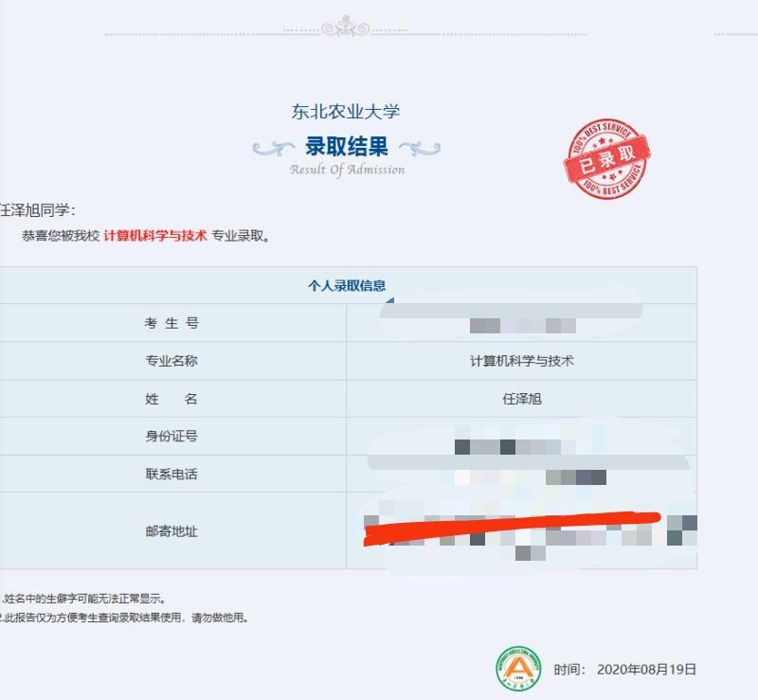Screen dimensions: 758x700
Task: Click the 任泽旭 name cell in the table
Action: 522,399
